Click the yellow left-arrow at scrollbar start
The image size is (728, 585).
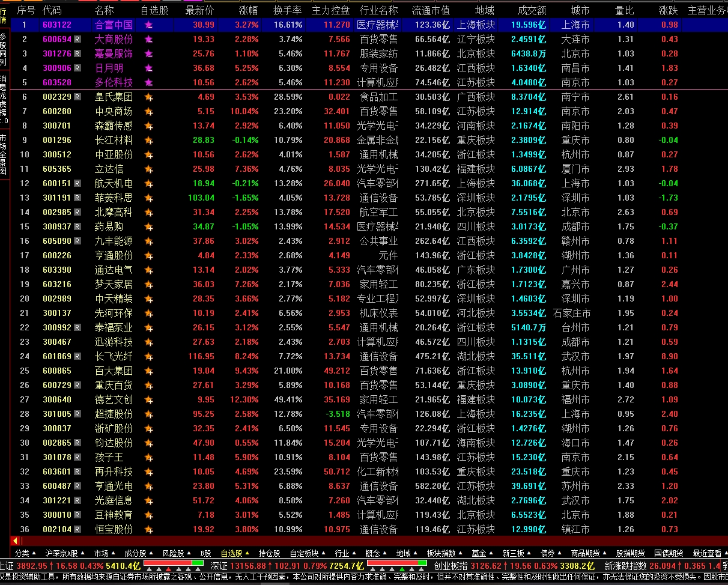coord(14,541)
